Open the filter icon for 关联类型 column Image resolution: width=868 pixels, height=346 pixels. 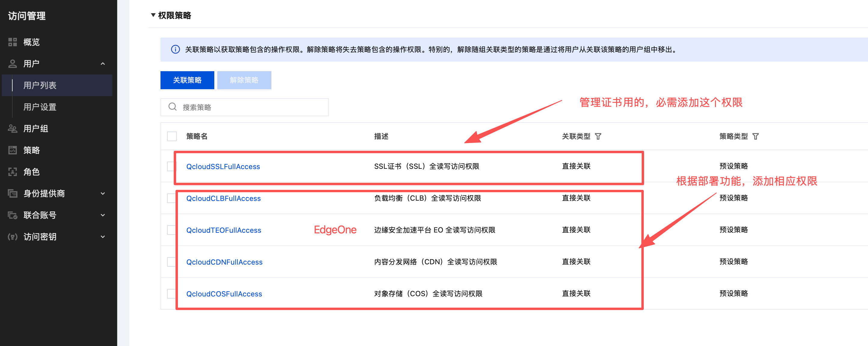pos(598,136)
